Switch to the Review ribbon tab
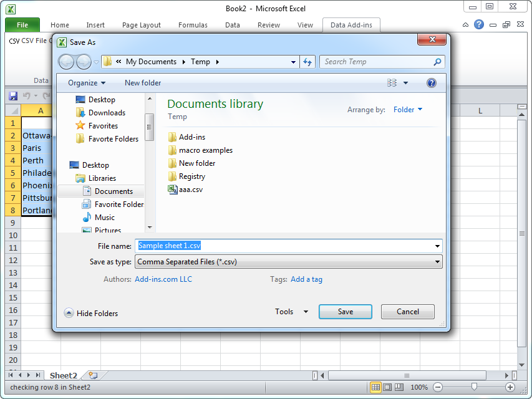 coord(269,25)
